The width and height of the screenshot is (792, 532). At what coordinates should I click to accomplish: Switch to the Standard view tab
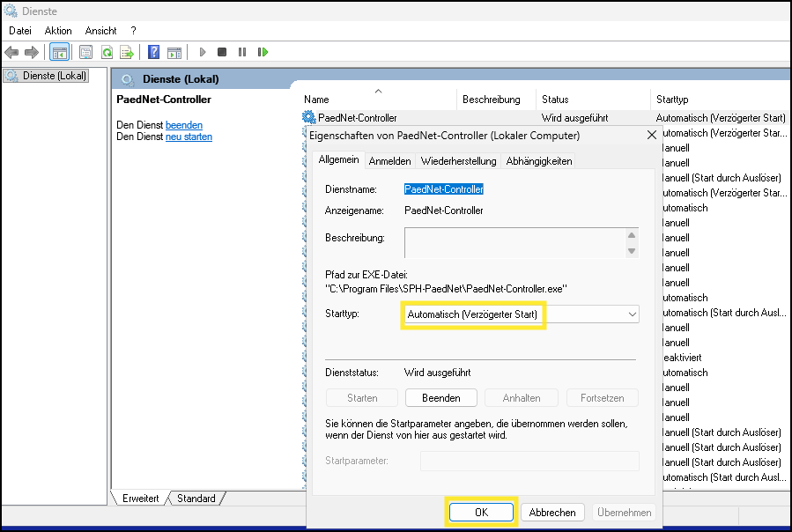point(196,498)
